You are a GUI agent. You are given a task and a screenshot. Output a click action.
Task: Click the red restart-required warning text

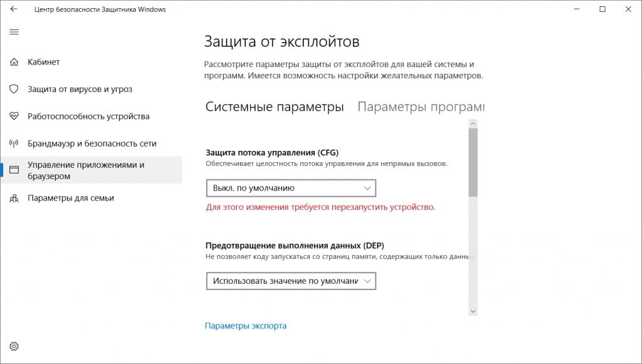pos(320,207)
